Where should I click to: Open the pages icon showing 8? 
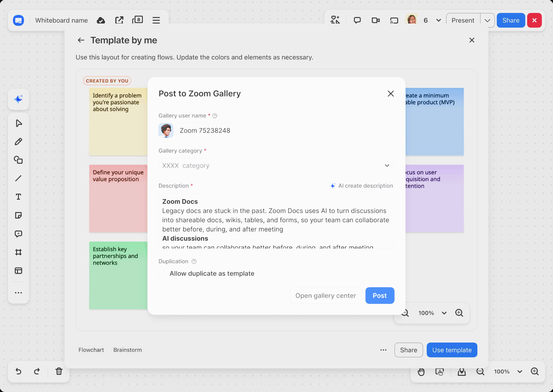tap(137, 20)
